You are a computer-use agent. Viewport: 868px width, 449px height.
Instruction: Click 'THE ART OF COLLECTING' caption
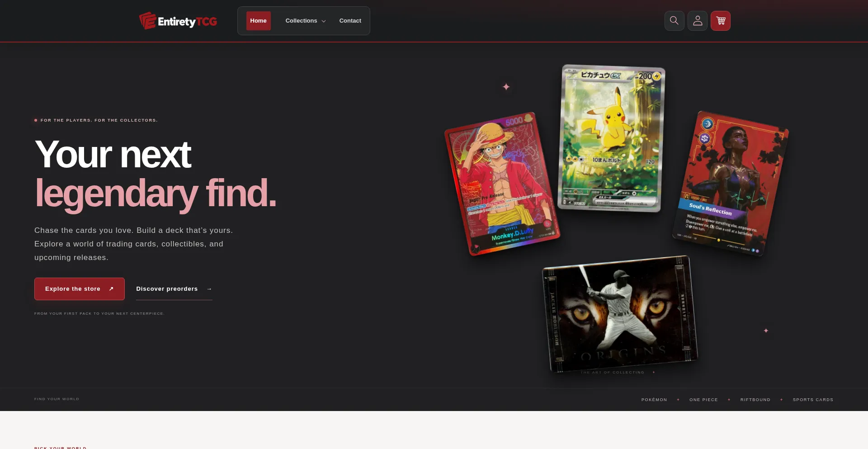tap(612, 373)
